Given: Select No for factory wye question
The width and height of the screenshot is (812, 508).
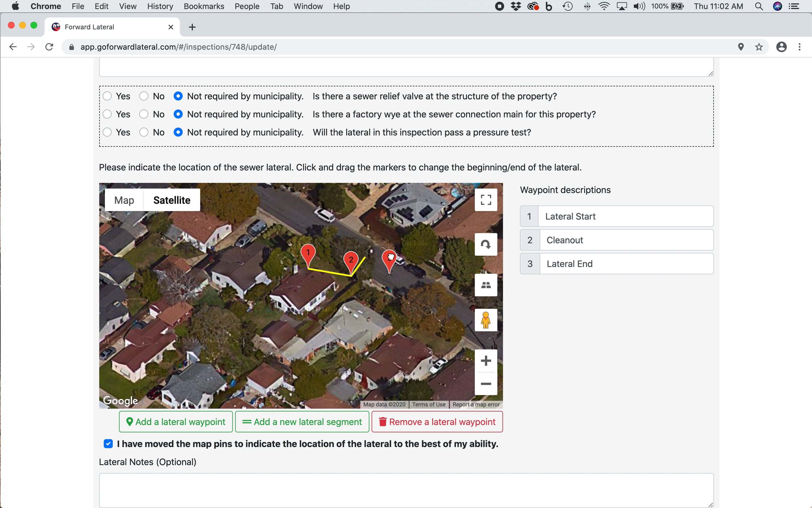Looking at the screenshot, I should 144,114.
